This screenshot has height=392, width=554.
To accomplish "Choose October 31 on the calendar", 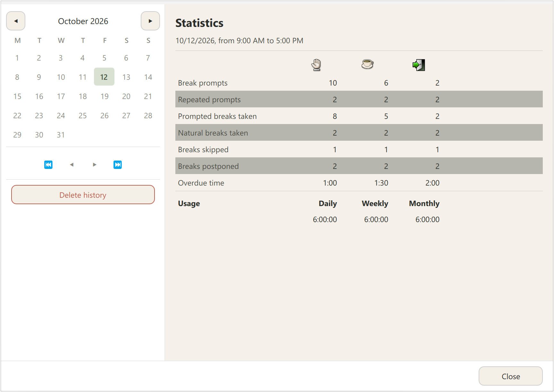I will tap(61, 135).
